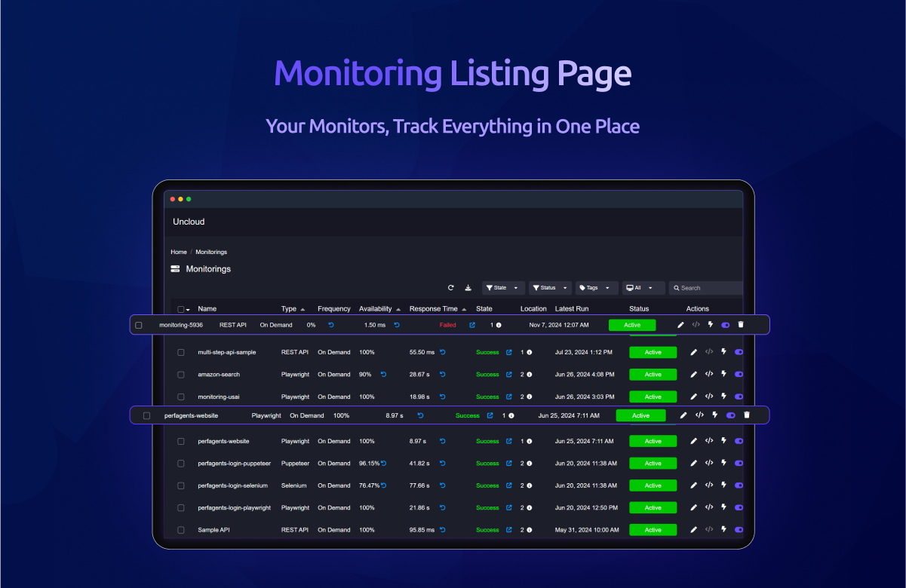Click Active status button for amazon-search
Viewport: 906px width, 588px height.
[653, 375]
